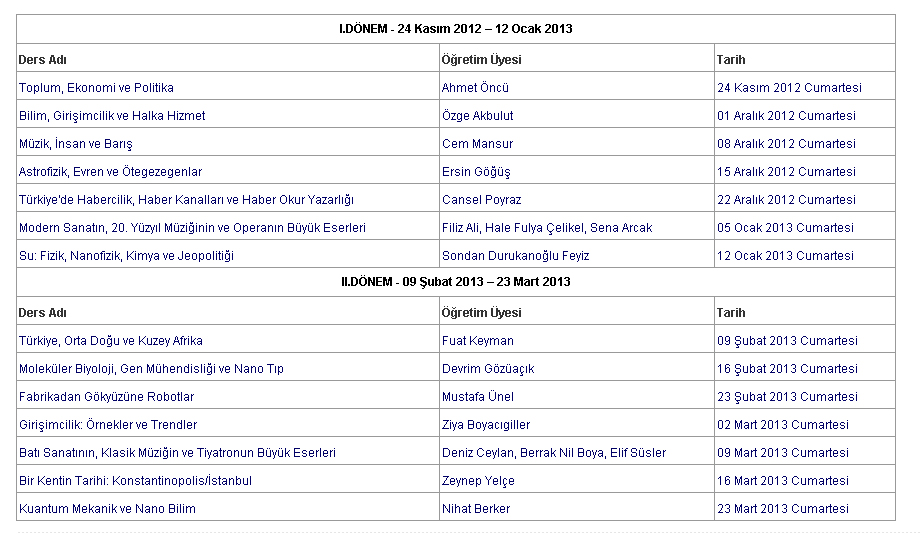Click instructor Sondan Durukanoğlu Feyiz
921x535 pixels.
515,256
